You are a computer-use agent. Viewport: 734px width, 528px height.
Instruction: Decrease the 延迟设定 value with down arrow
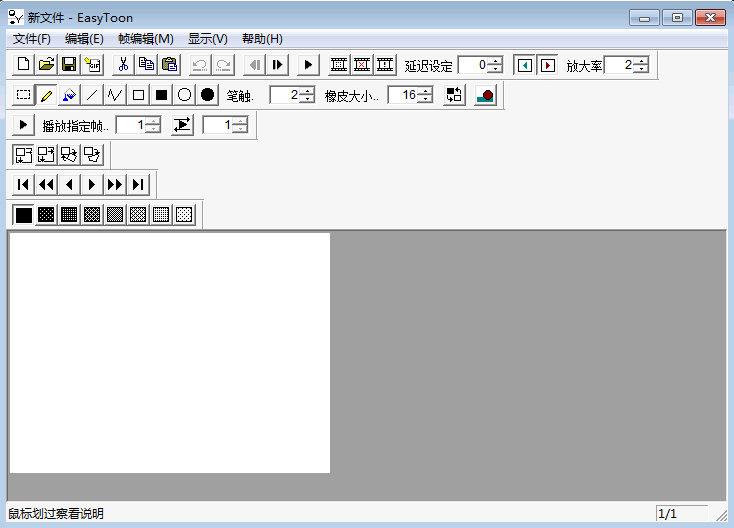pyautogui.click(x=496, y=69)
